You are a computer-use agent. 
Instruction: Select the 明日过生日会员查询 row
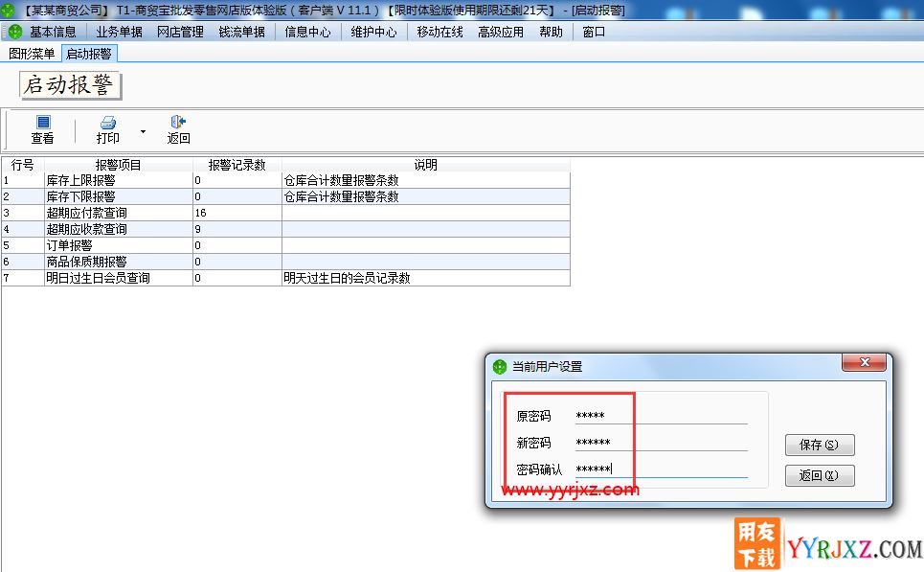point(285,278)
